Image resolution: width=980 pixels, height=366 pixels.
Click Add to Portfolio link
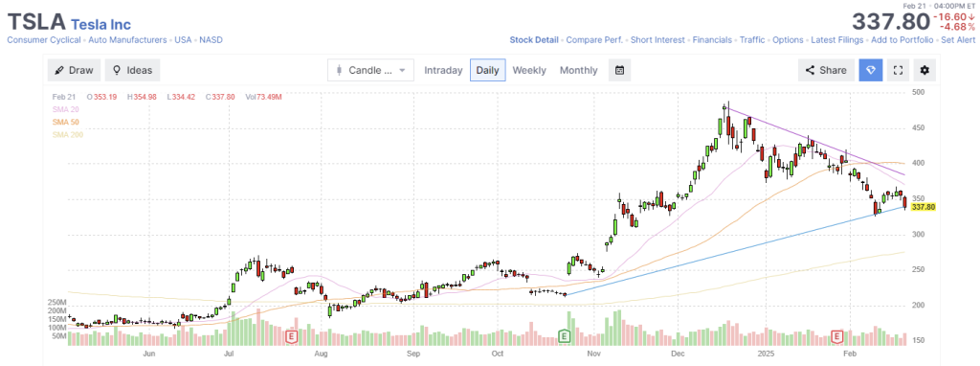pos(902,40)
